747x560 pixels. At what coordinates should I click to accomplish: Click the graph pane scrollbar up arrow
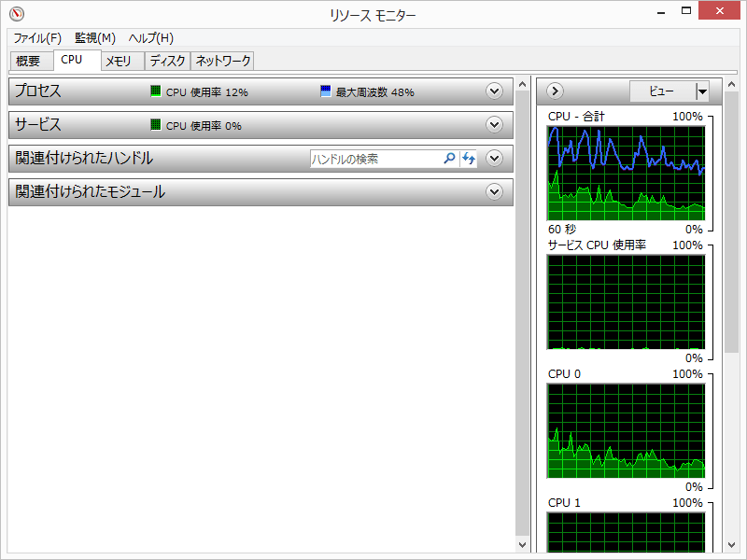point(732,84)
